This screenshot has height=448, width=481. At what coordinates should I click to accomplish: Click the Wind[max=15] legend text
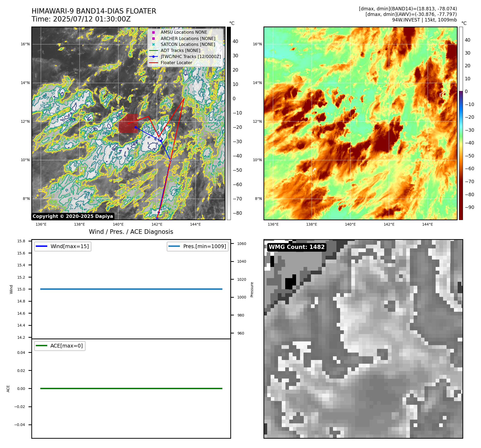[70, 246]
